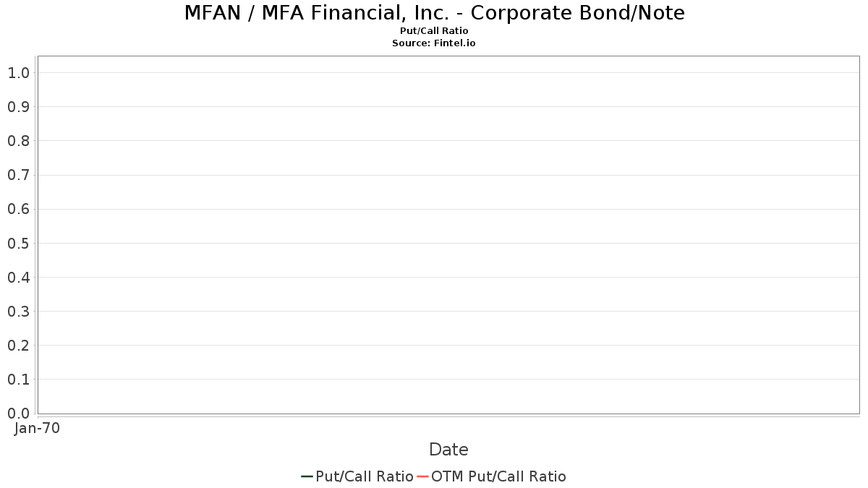This screenshot has width=868, height=488.
Task: Click the 0.7 y-axis label
Action: click(x=18, y=175)
